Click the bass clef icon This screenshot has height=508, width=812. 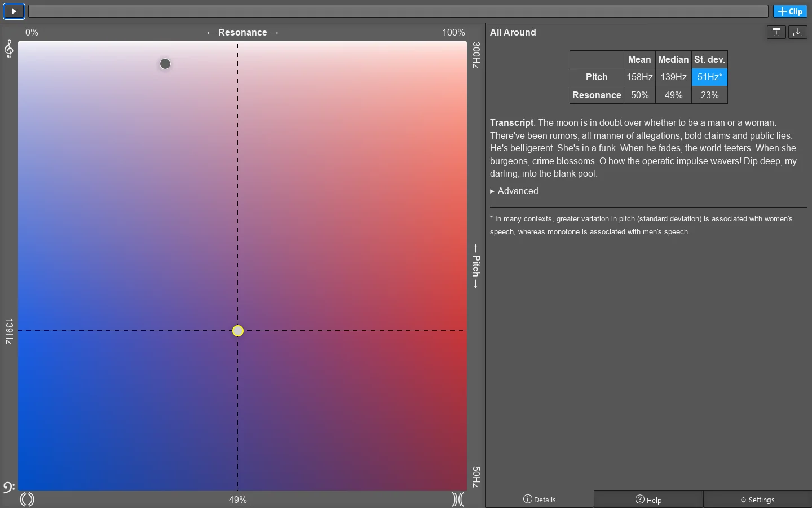8,487
